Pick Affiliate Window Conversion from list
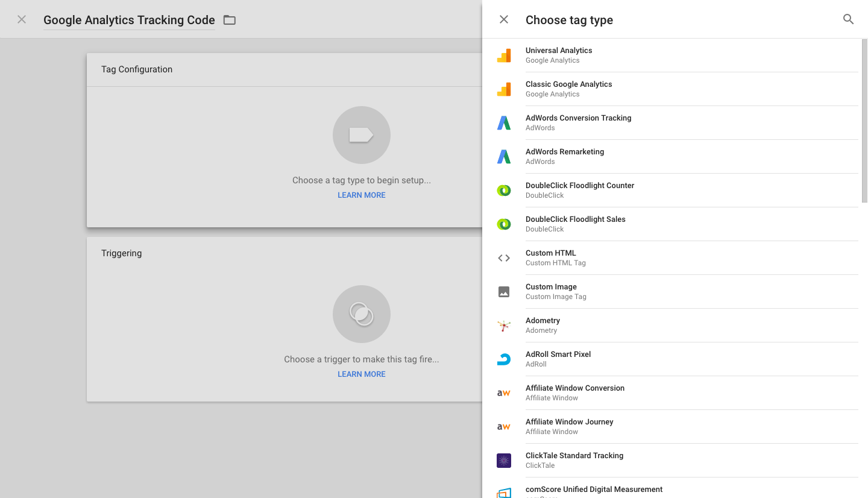868x498 pixels. pyautogui.click(x=574, y=392)
